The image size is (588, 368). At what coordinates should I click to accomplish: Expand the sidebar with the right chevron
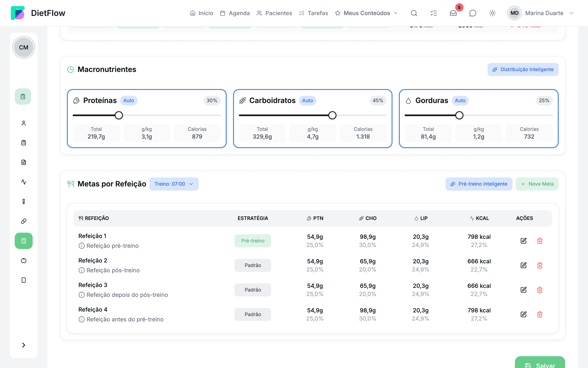tap(23, 345)
